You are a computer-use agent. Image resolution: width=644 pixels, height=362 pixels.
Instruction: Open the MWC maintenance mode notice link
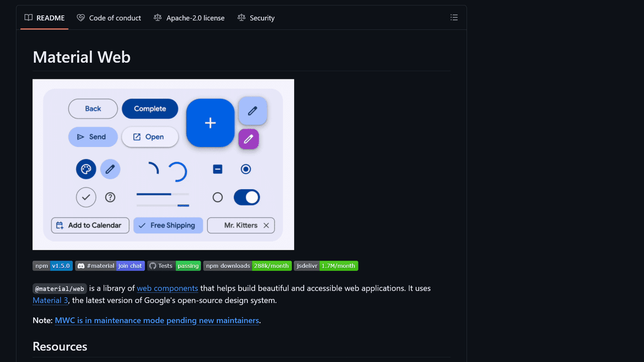click(157, 321)
